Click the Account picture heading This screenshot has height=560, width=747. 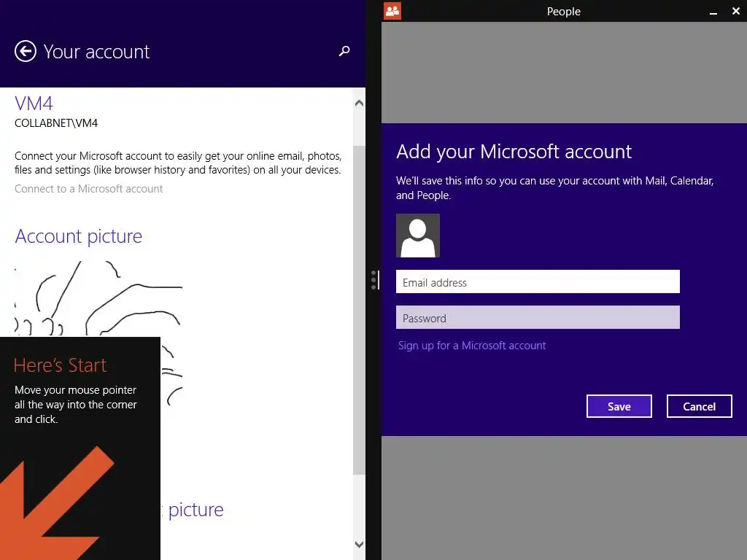[x=79, y=236]
